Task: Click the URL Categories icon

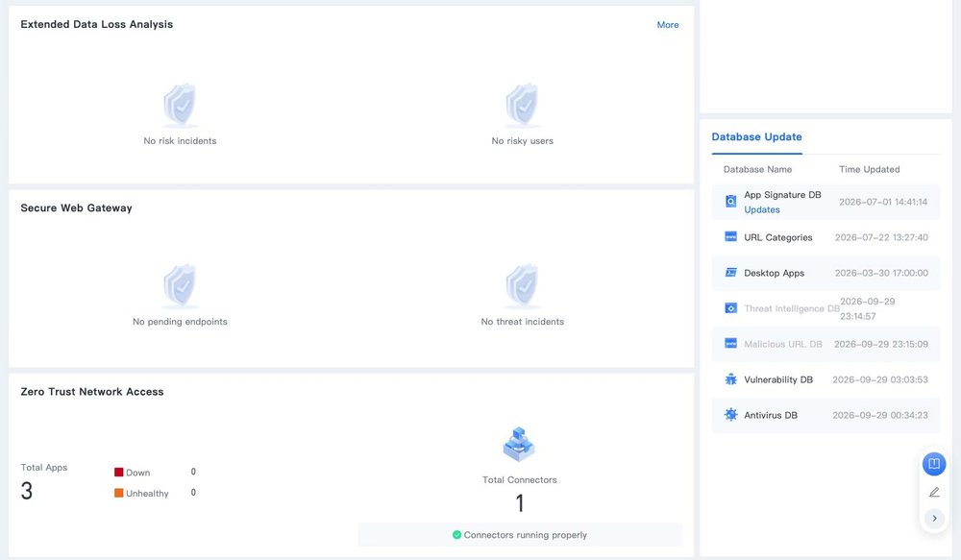Action: [730, 237]
